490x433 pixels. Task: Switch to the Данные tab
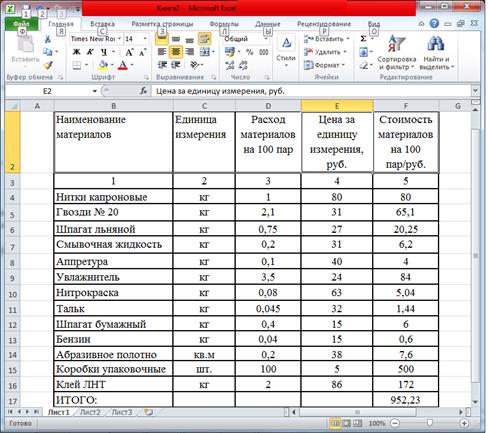[268, 24]
